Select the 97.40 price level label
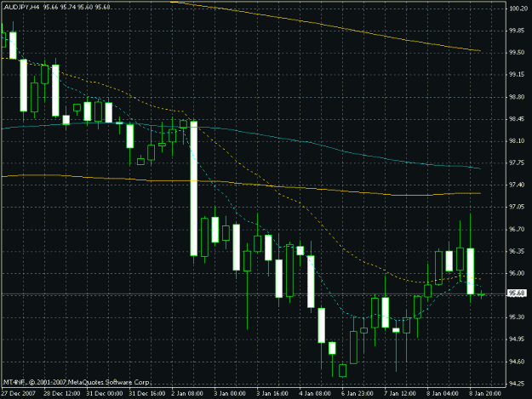Viewport: 532px width, 399px height. point(516,185)
